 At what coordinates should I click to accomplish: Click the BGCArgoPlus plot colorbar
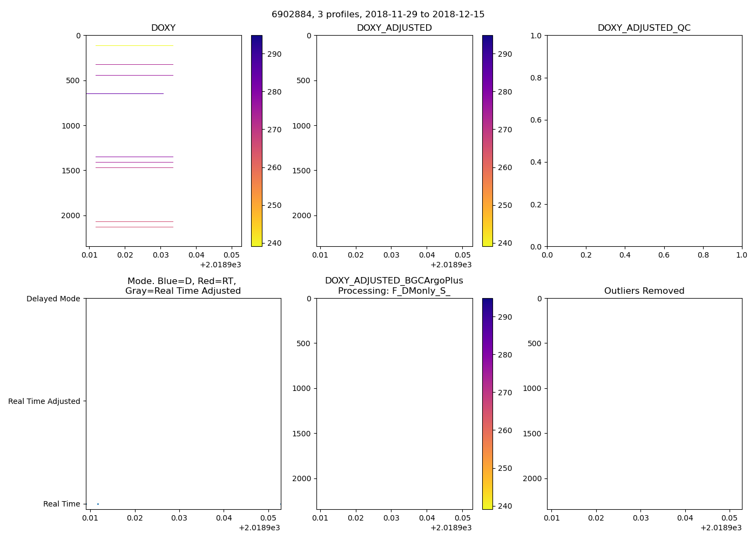tap(487, 403)
